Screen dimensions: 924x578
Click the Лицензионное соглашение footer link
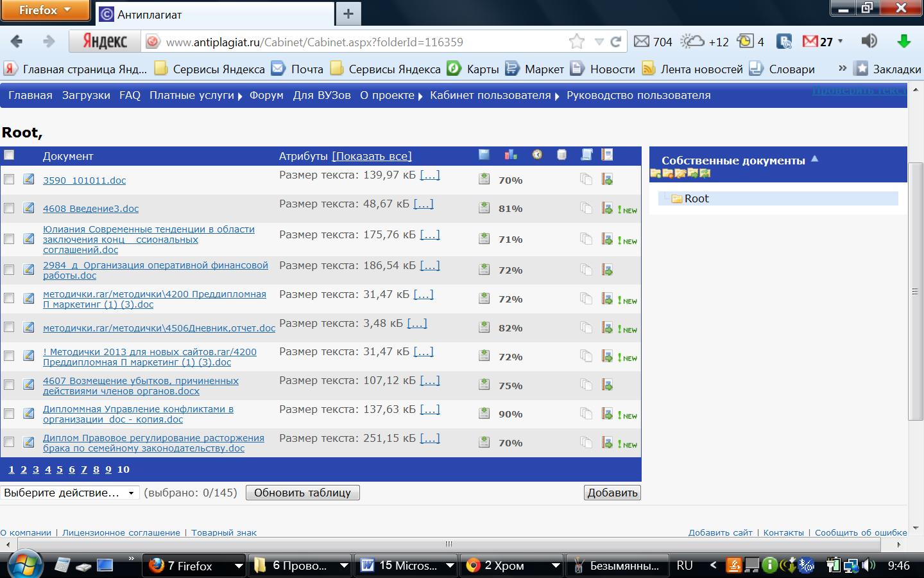(x=121, y=532)
